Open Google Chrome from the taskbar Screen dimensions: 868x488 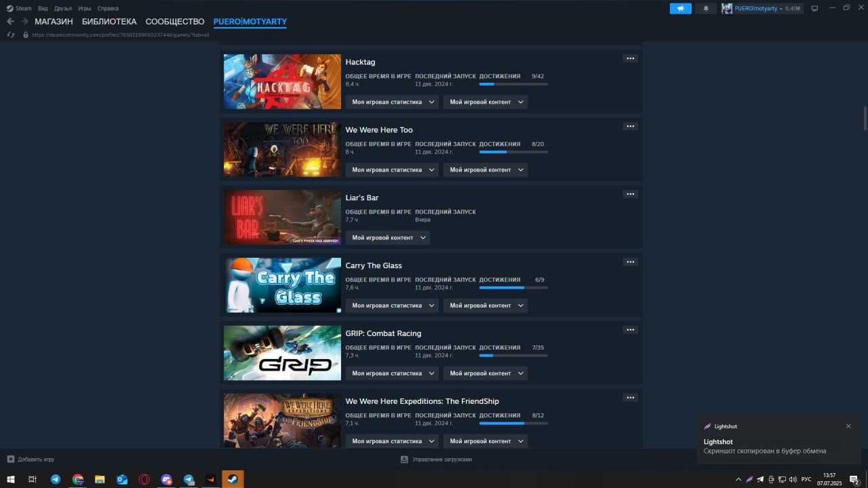click(x=78, y=479)
